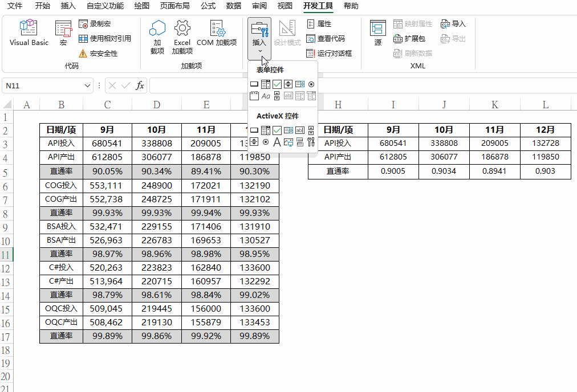This screenshot has height=392, width=577.
Task: Select ActiveX More Controls tools icon
Action: [311, 142]
